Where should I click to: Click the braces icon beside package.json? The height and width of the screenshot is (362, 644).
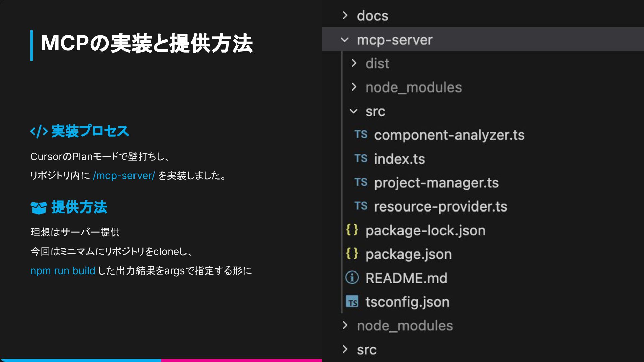[352, 254]
